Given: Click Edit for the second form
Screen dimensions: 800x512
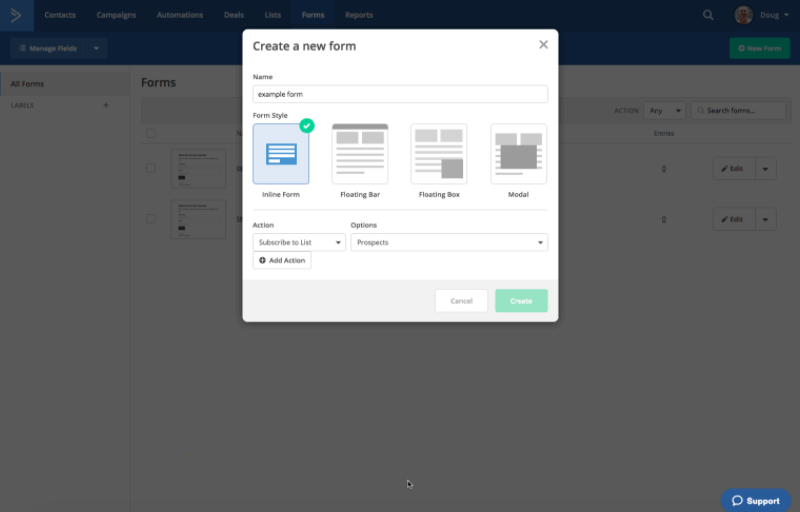Looking at the screenshot, I should click(734, 219).
